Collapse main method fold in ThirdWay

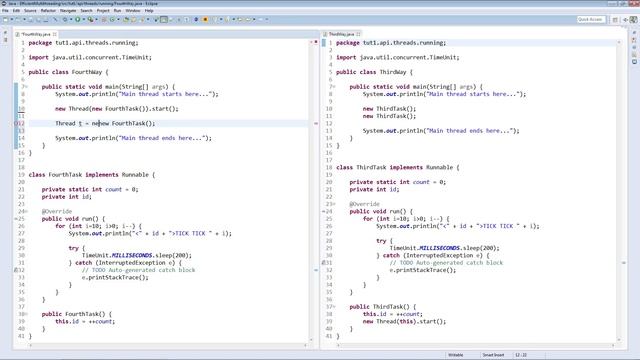(334, 87)
